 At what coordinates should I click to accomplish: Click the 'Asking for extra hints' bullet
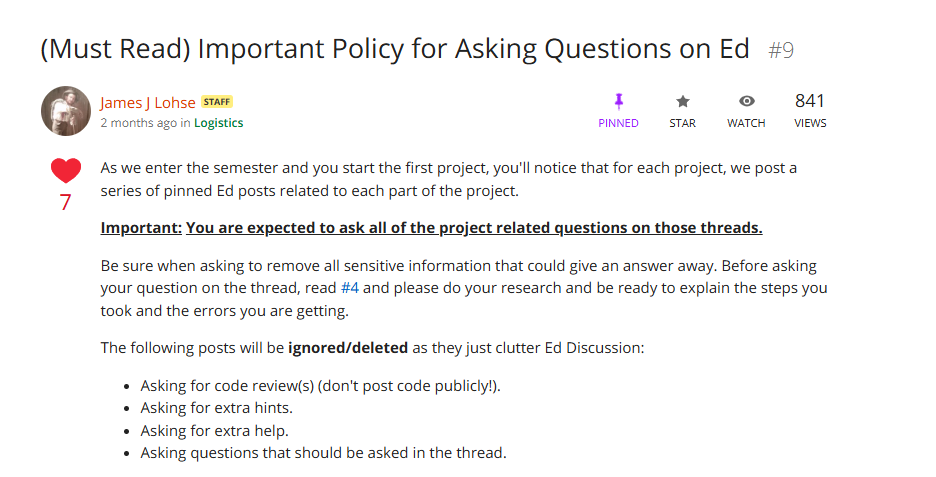click(x=217, y=408)
